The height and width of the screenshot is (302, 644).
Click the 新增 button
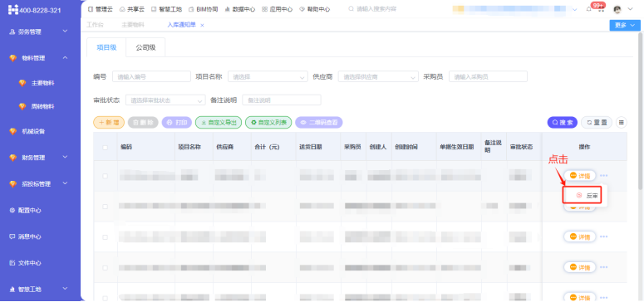pos(109,122)
